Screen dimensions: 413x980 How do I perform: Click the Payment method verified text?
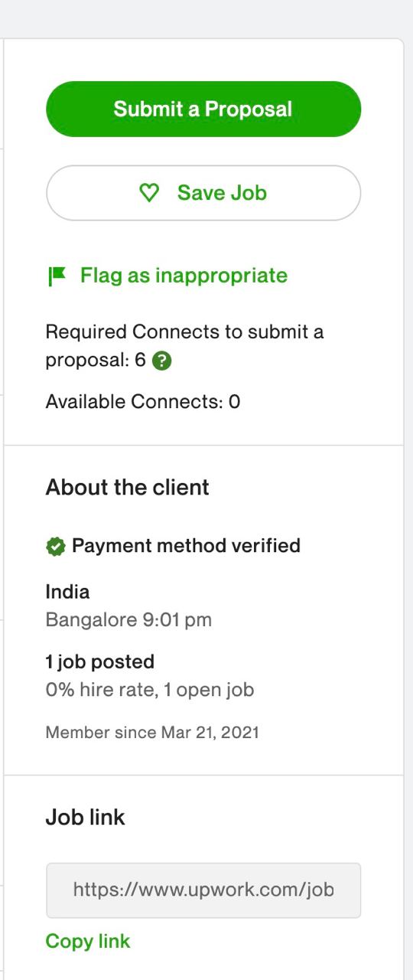point(186,546)
